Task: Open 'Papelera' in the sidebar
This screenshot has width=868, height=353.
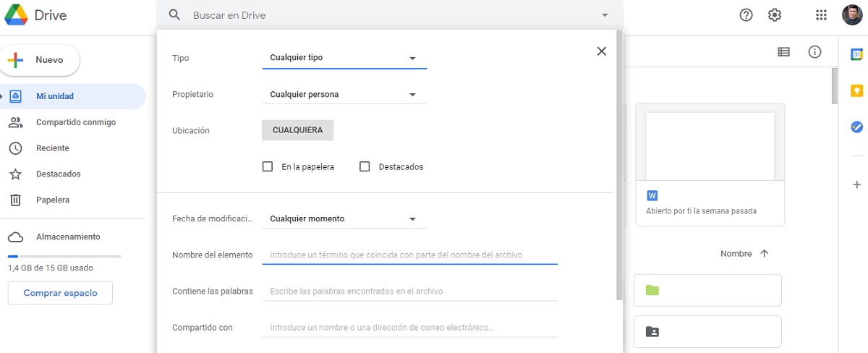Action: [x=52, y=200]
